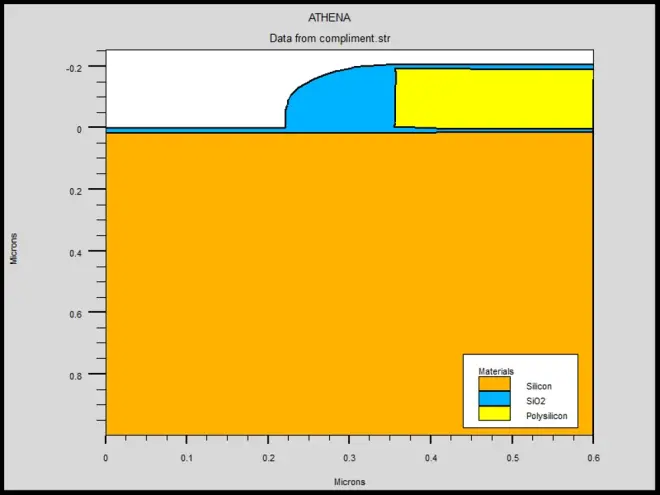Click the y-axis label '0.6'
The image size is (660, 495).
click(75, 314)
